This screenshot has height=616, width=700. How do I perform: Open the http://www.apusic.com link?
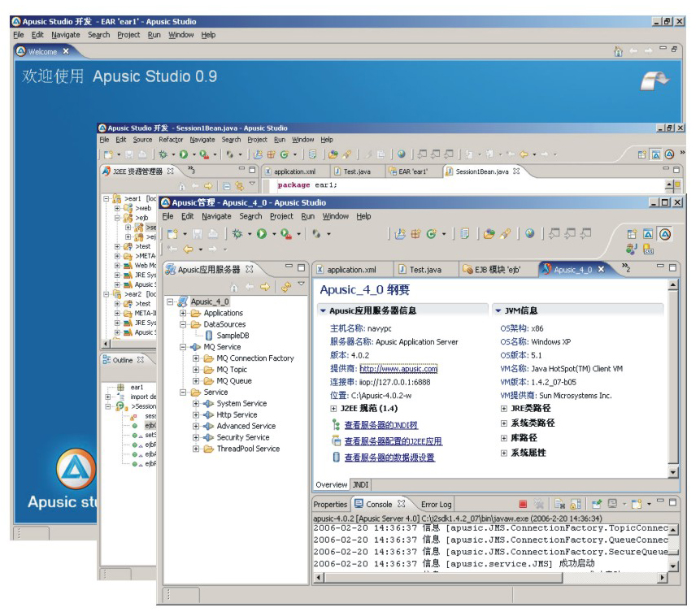tap(398, 369)
